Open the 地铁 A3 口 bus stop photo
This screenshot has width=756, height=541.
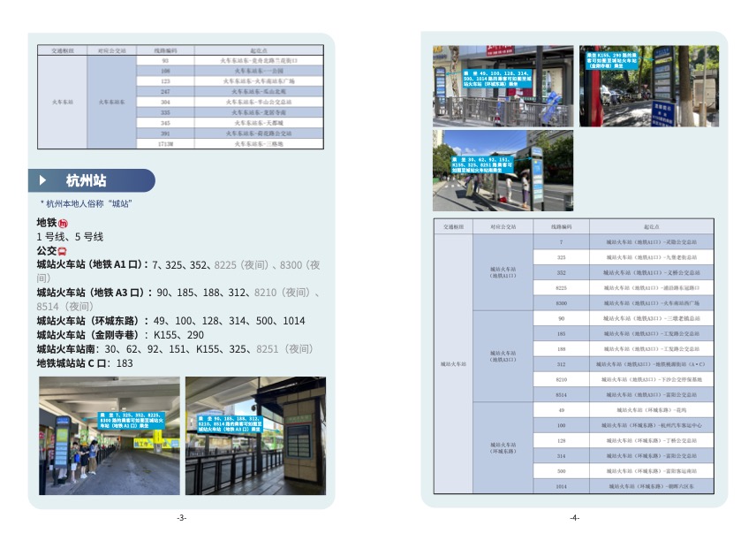click(x=255, y=436)
